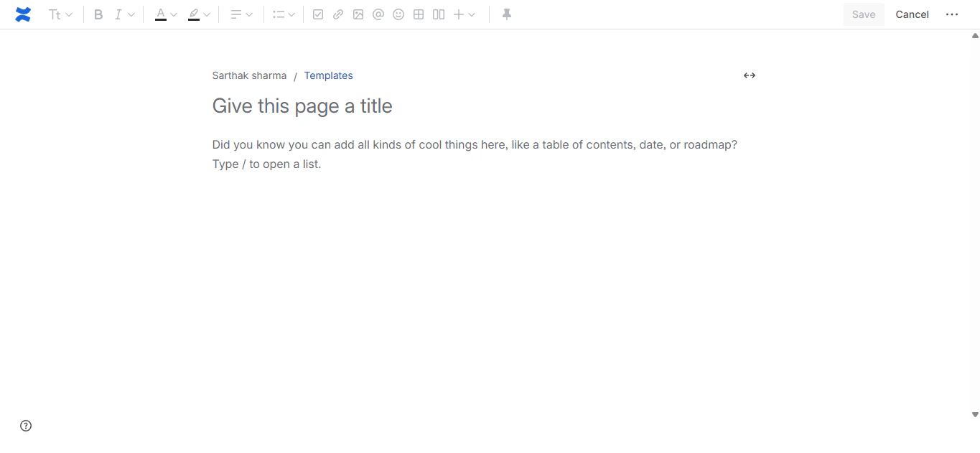980x453 pixels.
Task: Click the insert link icon
Action: click(x=338, y=14)
